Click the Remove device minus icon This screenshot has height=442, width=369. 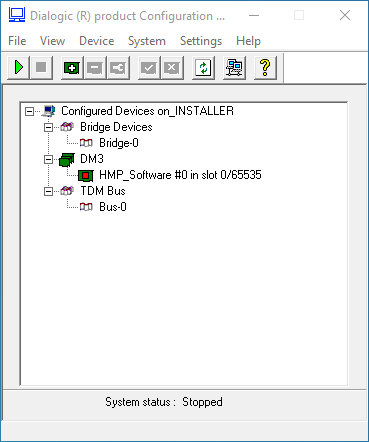pos(95,68)
